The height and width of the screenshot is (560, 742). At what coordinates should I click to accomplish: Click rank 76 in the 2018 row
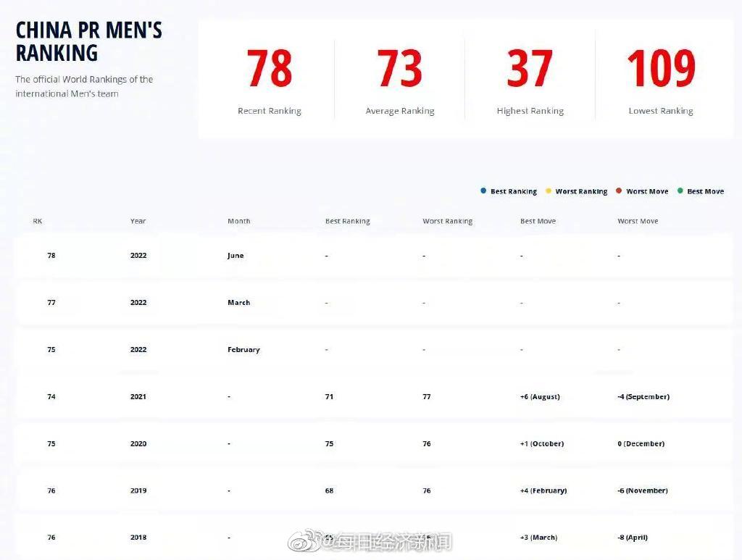coord(51,538)
